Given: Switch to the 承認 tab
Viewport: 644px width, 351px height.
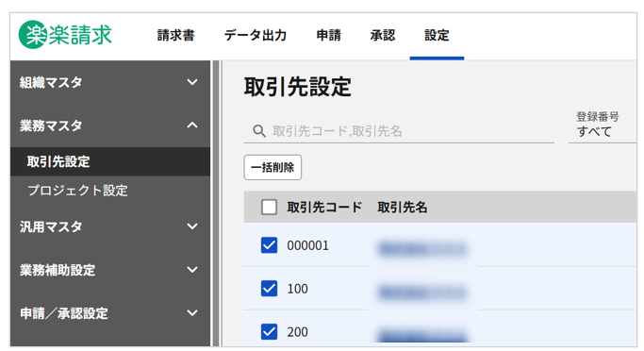Looking at the screenshot, I should [383, 35].
